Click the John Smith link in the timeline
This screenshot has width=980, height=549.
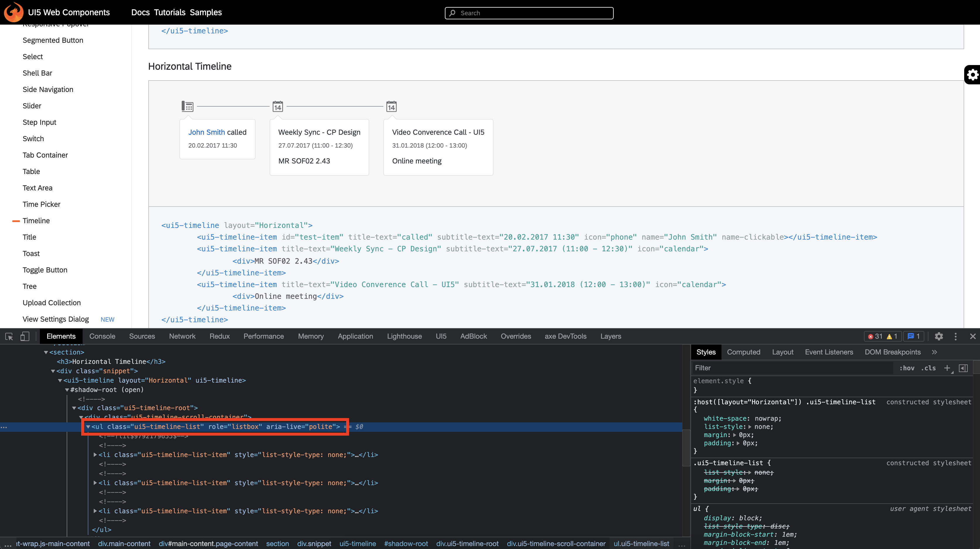click(x=206, y=132)
